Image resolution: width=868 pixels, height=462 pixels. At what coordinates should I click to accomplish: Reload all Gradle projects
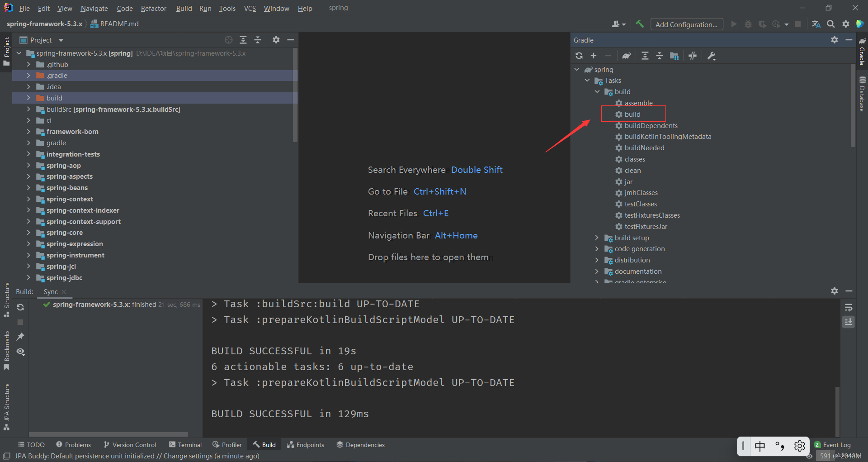tap(579, 56)
